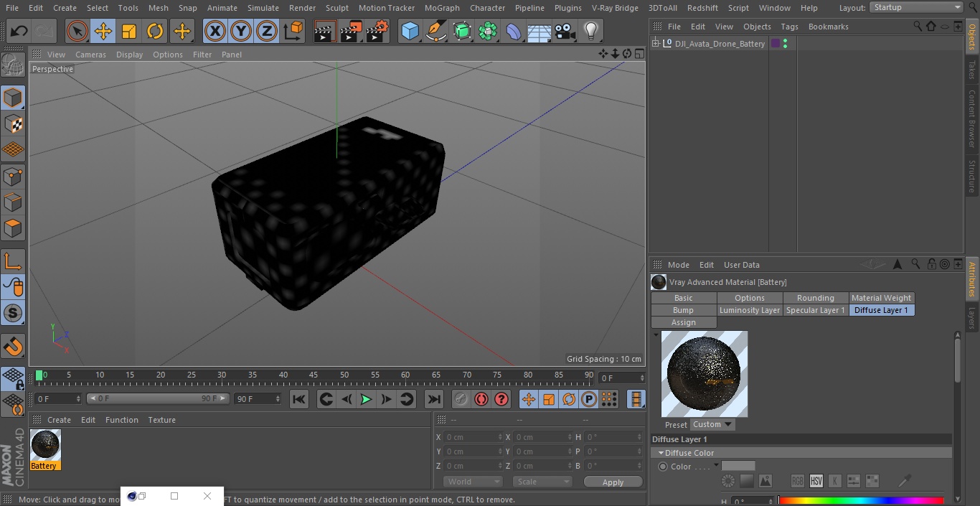
Task: Toggle DJI_Avata_Drone_Battery visibility dots
Action: click(x=785, y=44)
